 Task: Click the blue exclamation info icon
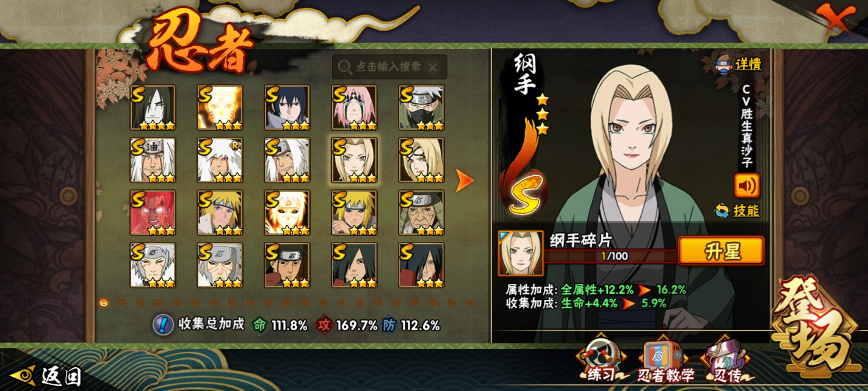point(163,325)
